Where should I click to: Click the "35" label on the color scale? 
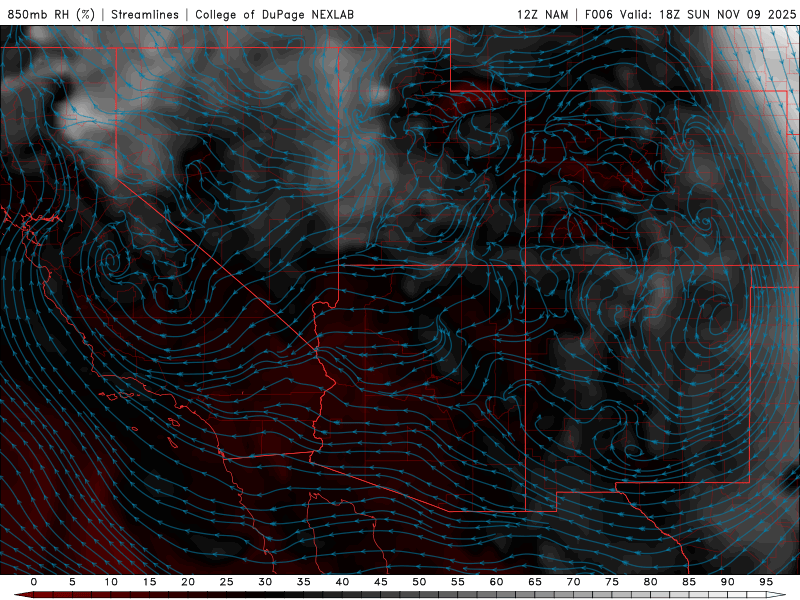pos(304,582)
